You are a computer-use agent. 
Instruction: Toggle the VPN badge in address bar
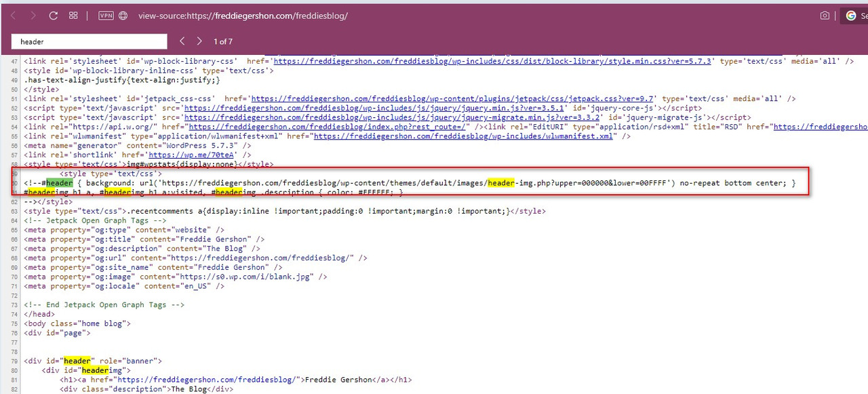coord(106,16)
